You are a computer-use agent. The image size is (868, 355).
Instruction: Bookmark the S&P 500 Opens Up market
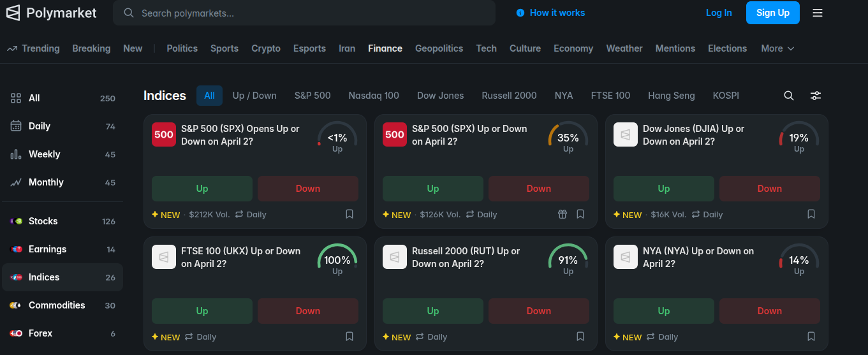pyautogui.click(x=349, y=214)
